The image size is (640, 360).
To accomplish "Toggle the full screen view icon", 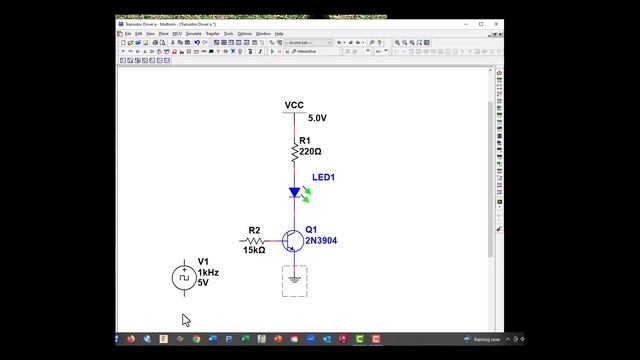I will pos(427,42).
